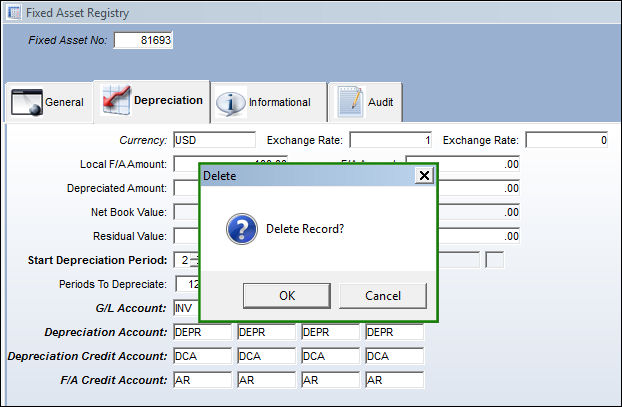Click the third F/A Credit Account AR field
Image resolution: width=622 pixels, height=407 pixels.
[330, 380]
